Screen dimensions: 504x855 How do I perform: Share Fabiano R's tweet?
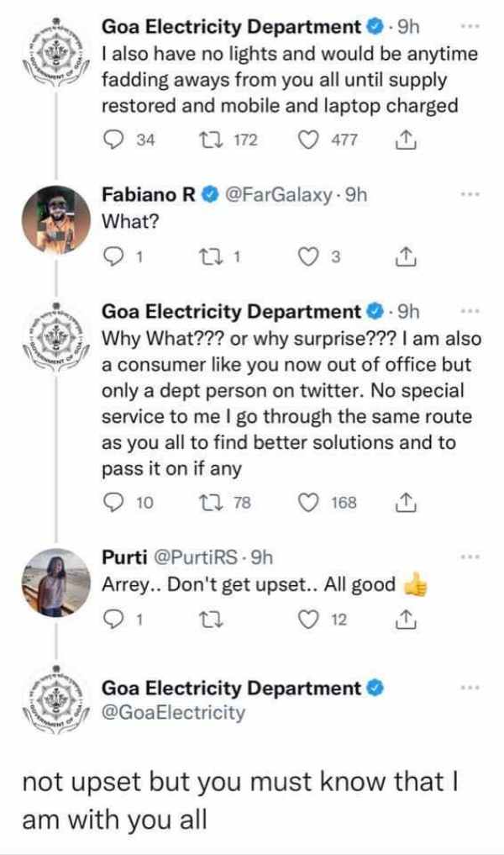(x=405, y=257)
